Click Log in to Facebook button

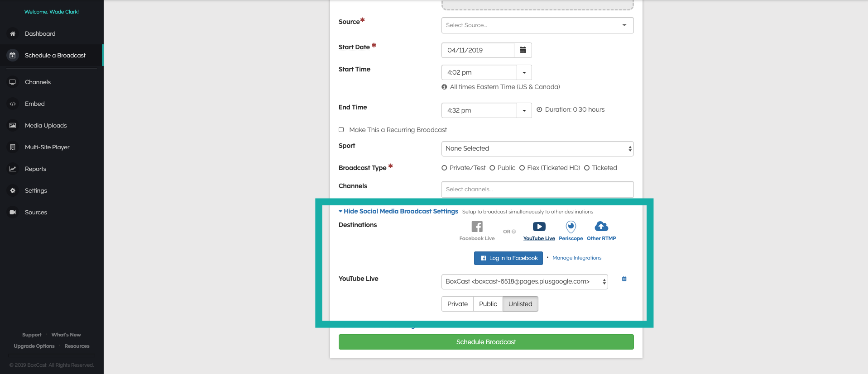(x=508, y=258)
